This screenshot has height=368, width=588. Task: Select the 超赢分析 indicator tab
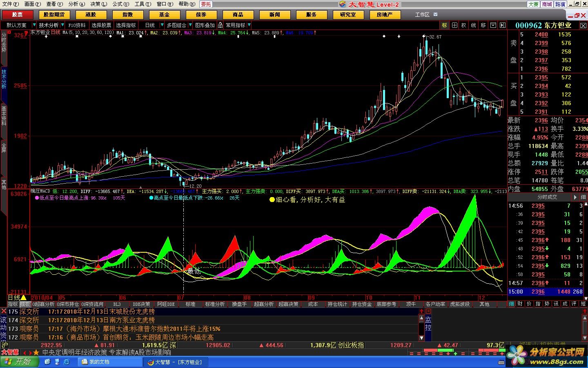coord(264,304)
